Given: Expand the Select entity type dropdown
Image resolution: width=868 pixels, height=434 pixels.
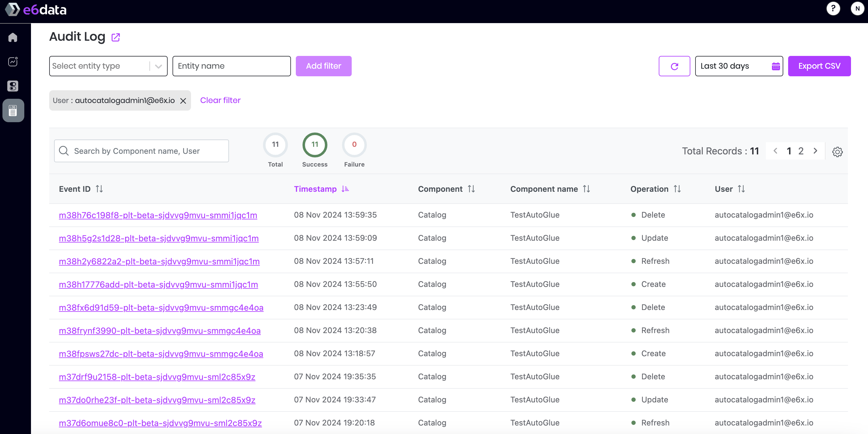Looking at the screenshot, I should tap(158, 66).
